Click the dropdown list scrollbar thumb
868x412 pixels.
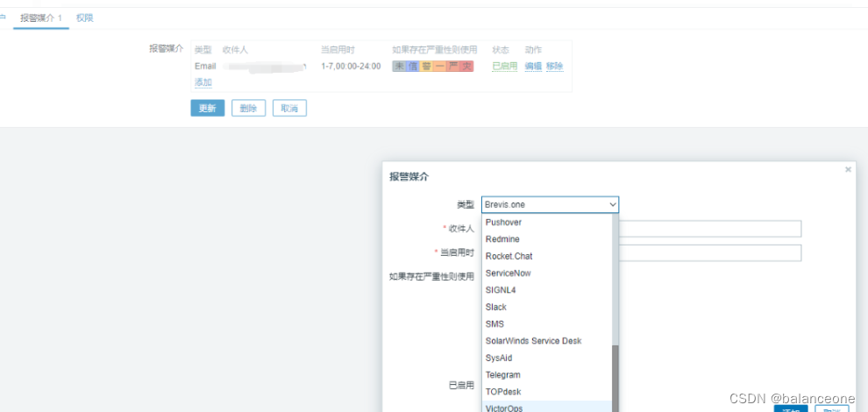click(x=615, y=378)
